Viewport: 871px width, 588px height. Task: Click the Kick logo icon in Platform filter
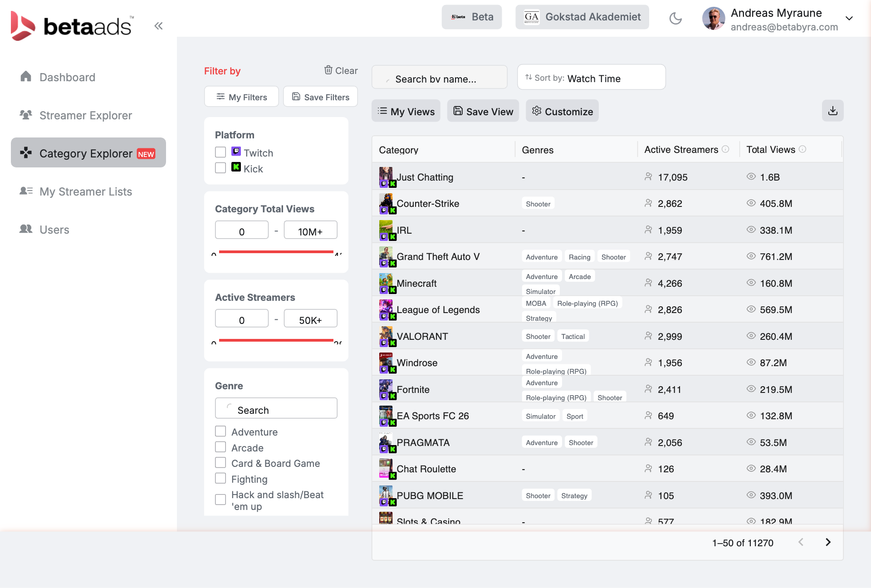coord(236,167)
